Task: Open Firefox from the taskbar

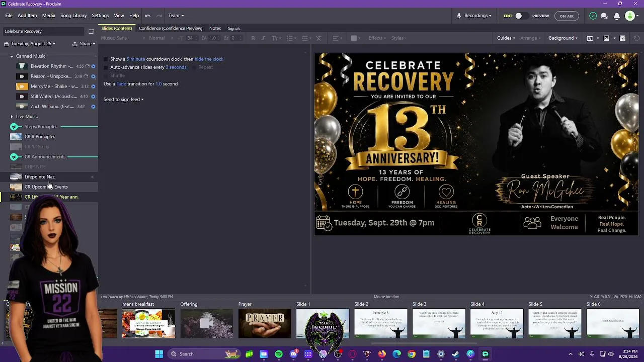Action: pyautogui.click(x=382, y=354)
